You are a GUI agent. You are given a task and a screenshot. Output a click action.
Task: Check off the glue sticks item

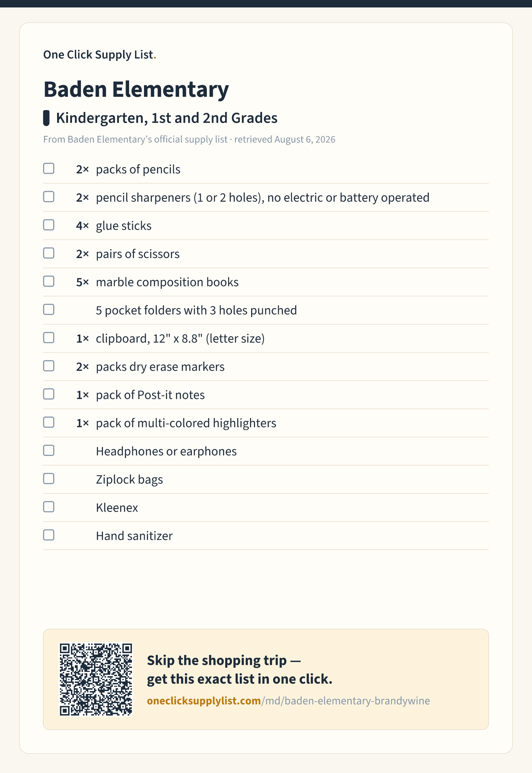pyautogui.click(x=49, y=225)
